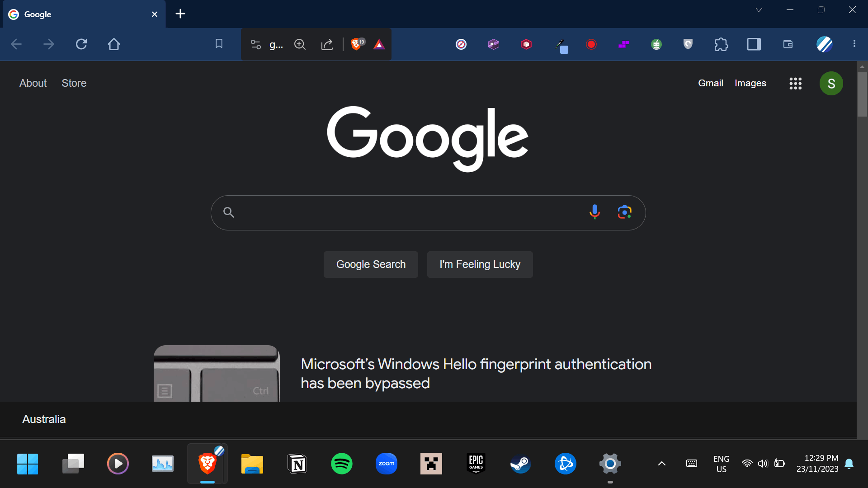Open Task View from the taskbar

(73, 464)
